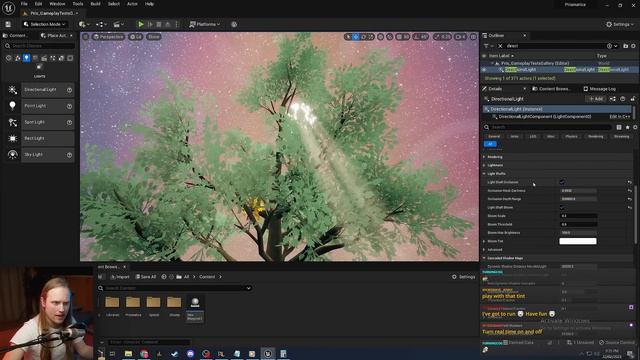
Task: Choose the Recently Placed category icon
Action: (9, 58)
